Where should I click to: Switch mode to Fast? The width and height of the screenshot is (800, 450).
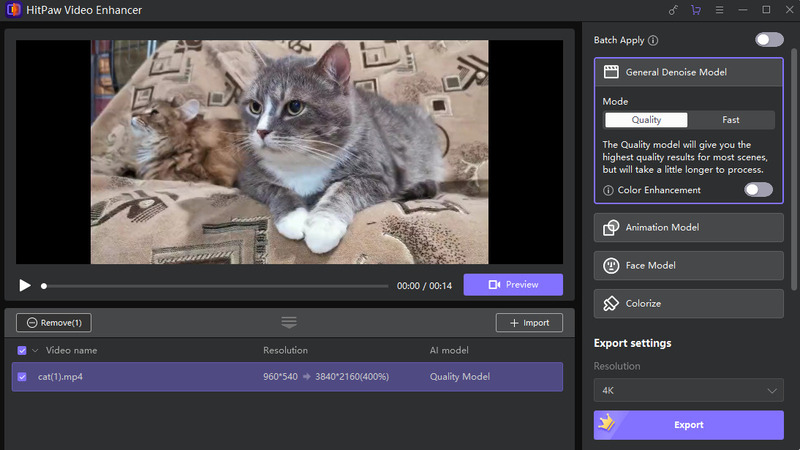click(731, 120)
